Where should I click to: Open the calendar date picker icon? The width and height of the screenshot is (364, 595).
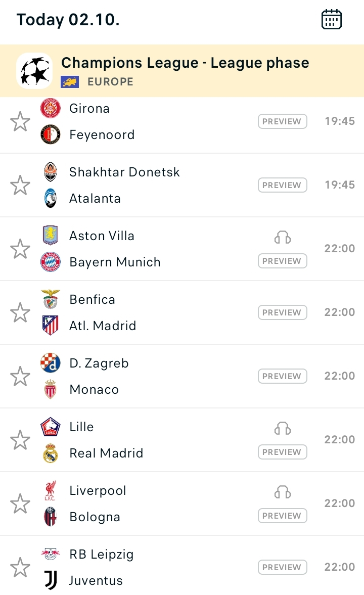coord(331,20)
